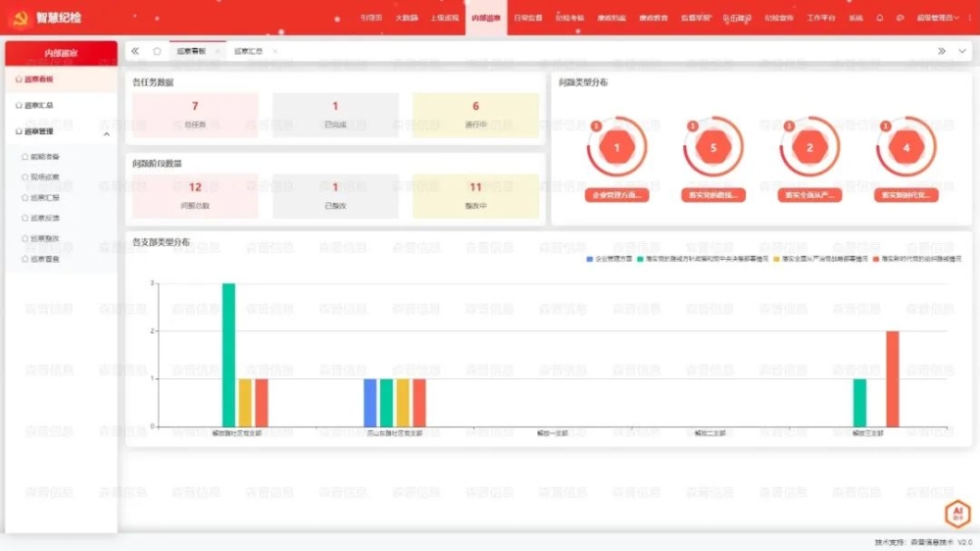Click the 企业管理方面... red button
Viewport: 980px width, 551px height.
click(x=616, y=195)
